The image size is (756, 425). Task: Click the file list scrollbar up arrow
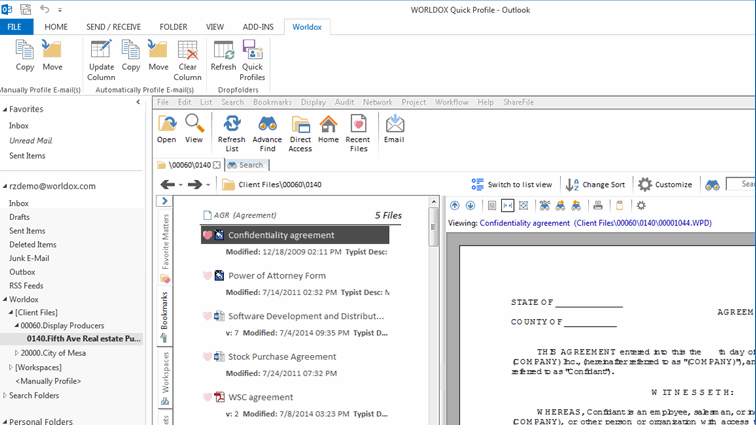(433, 202)
